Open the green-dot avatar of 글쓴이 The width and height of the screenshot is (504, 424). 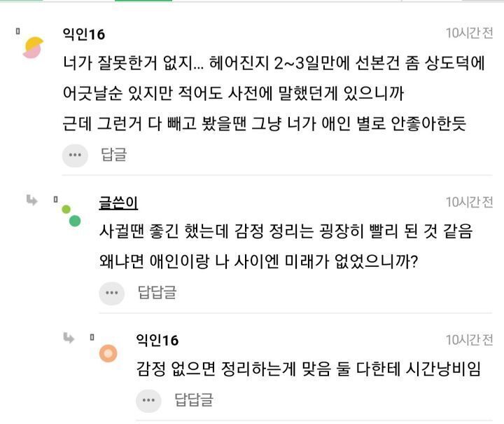(x=71, y=216)
